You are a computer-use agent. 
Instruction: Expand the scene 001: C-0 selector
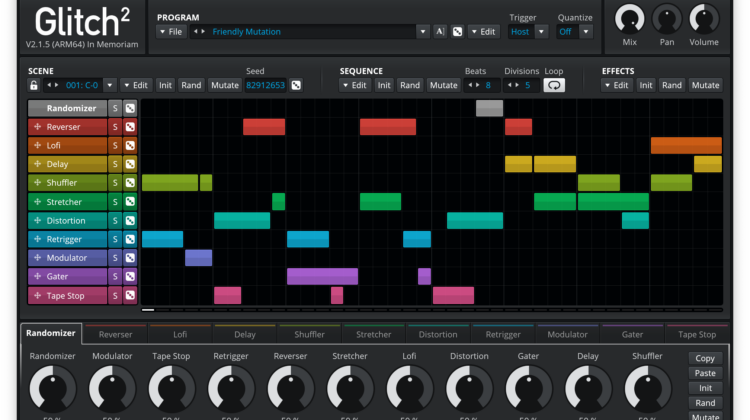point(110,85)
